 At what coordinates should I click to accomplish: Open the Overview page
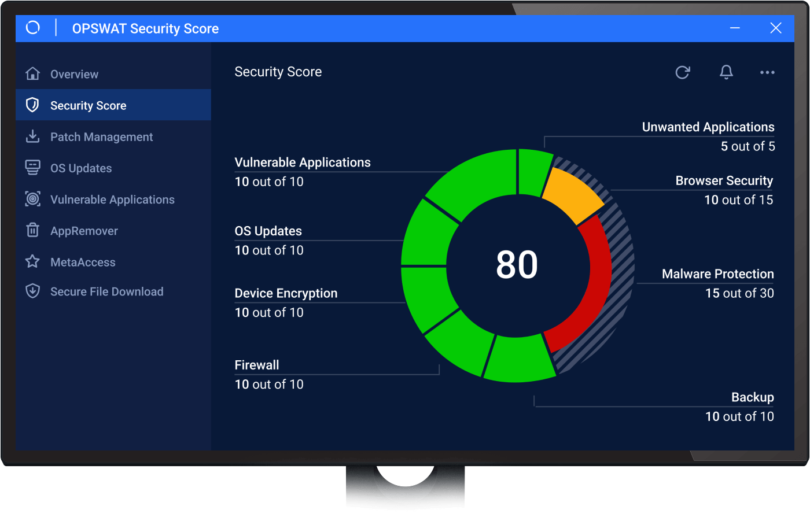[x=113, y=74]
